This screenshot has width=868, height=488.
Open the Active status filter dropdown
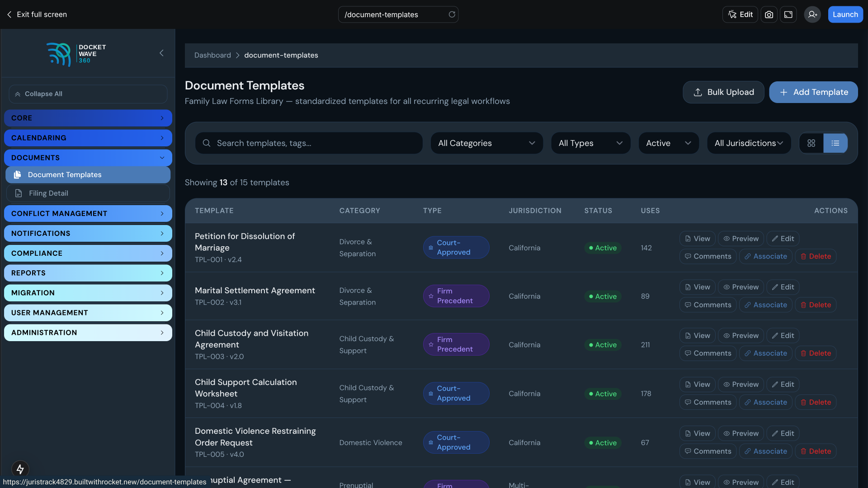669,143
